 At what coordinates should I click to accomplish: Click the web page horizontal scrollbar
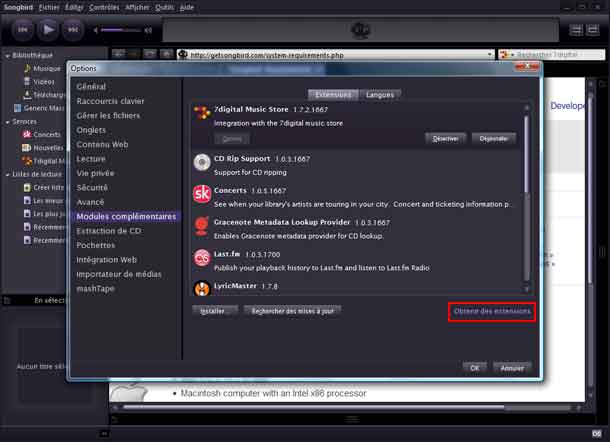(313, 407)
